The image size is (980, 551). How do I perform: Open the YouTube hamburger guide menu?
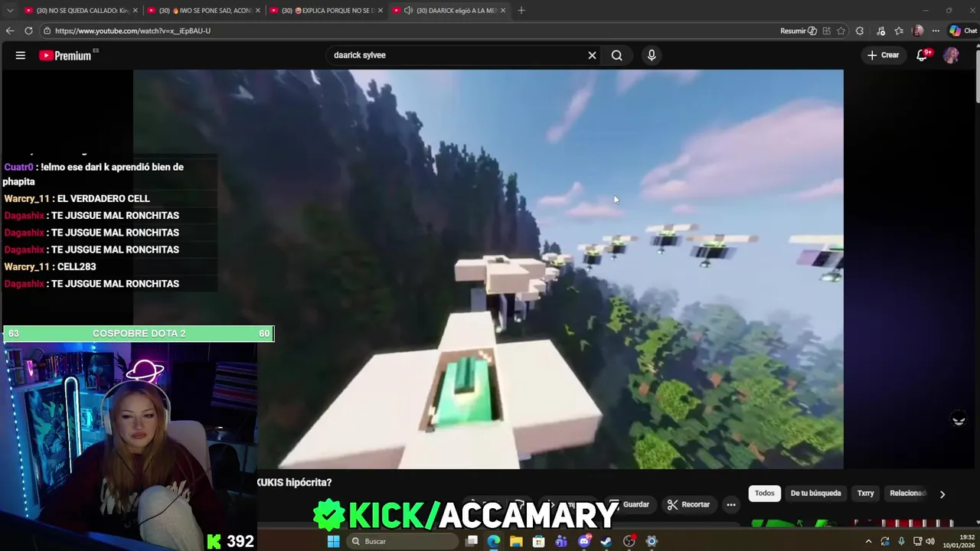coord(21,55)
